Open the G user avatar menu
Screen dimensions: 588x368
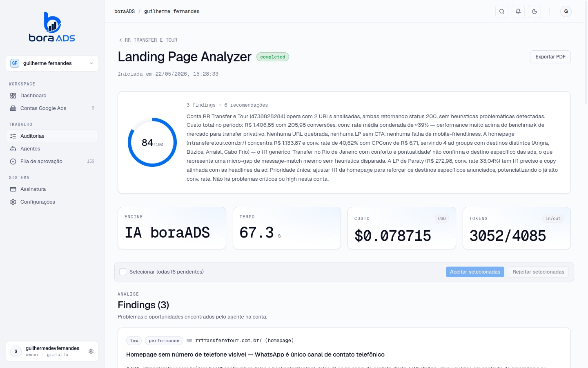(x=566, y=11)
